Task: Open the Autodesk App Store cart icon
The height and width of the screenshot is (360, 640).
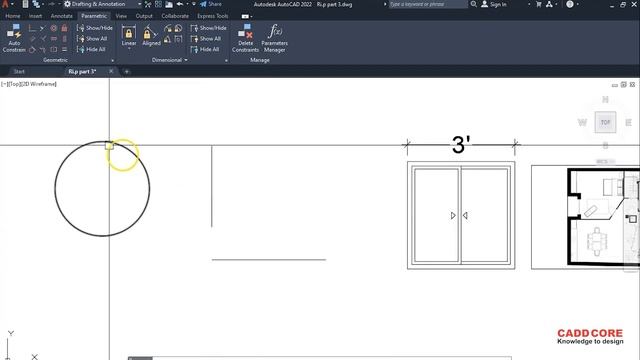Action: 538,4
